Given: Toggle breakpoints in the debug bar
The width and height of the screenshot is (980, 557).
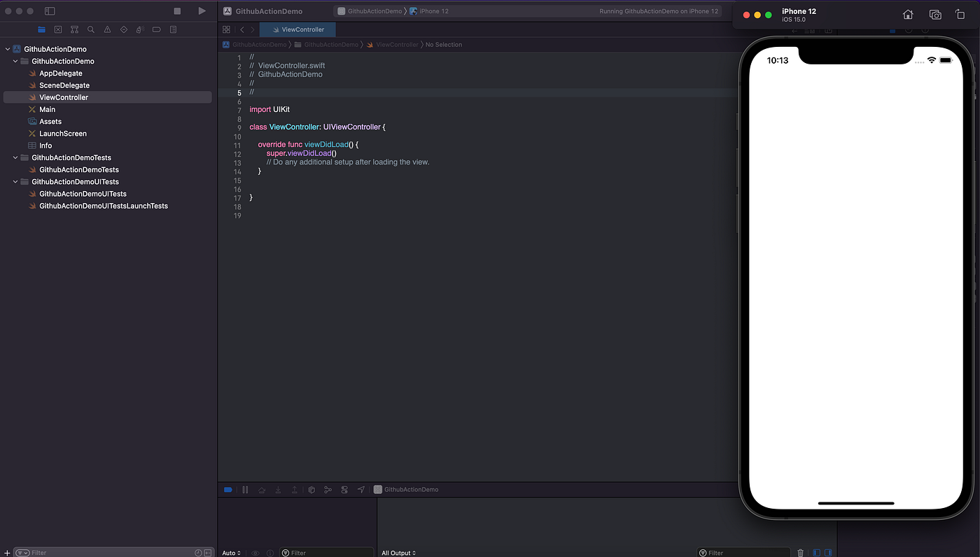Looking at the screenshot, I should [227, 489].
